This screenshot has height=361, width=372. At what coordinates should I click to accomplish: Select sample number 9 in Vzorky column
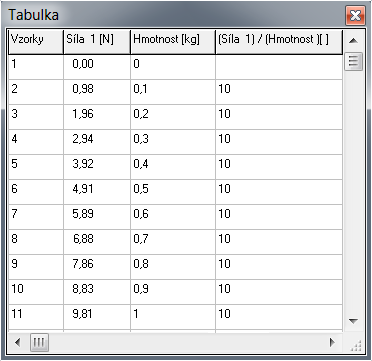(36, 267)
